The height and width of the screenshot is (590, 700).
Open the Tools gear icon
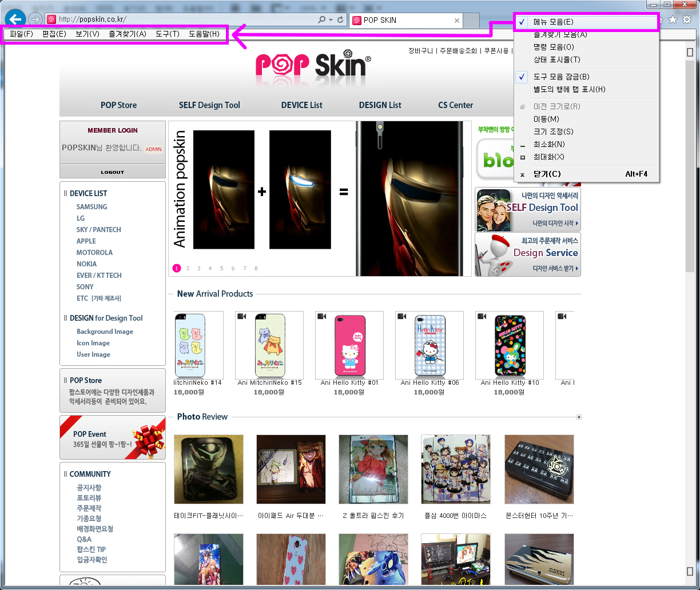[686, 19]
